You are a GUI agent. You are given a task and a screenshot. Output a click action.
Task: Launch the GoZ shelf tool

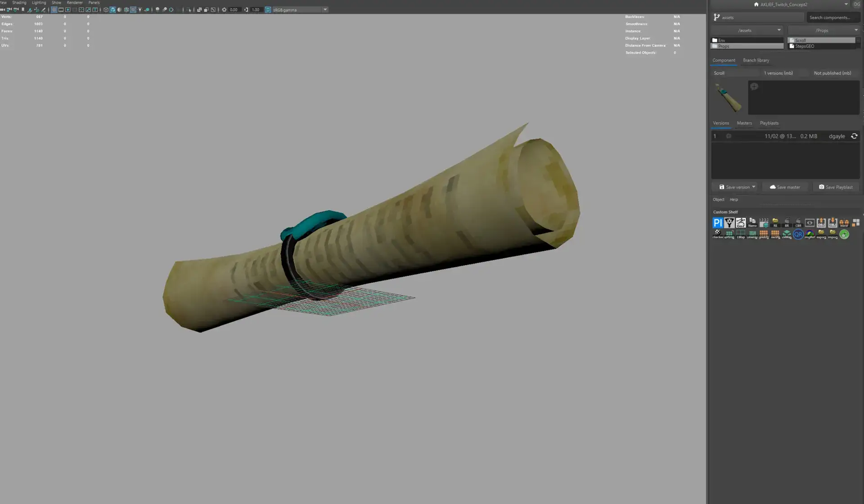pos(741,223)
